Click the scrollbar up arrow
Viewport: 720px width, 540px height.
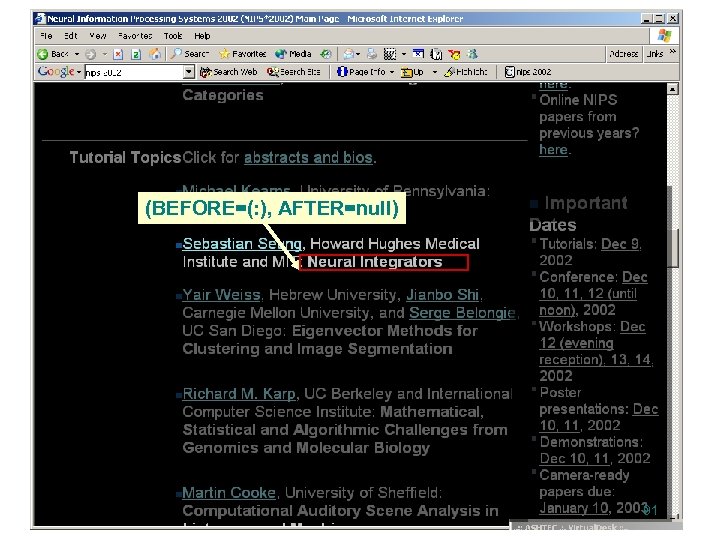672,89
